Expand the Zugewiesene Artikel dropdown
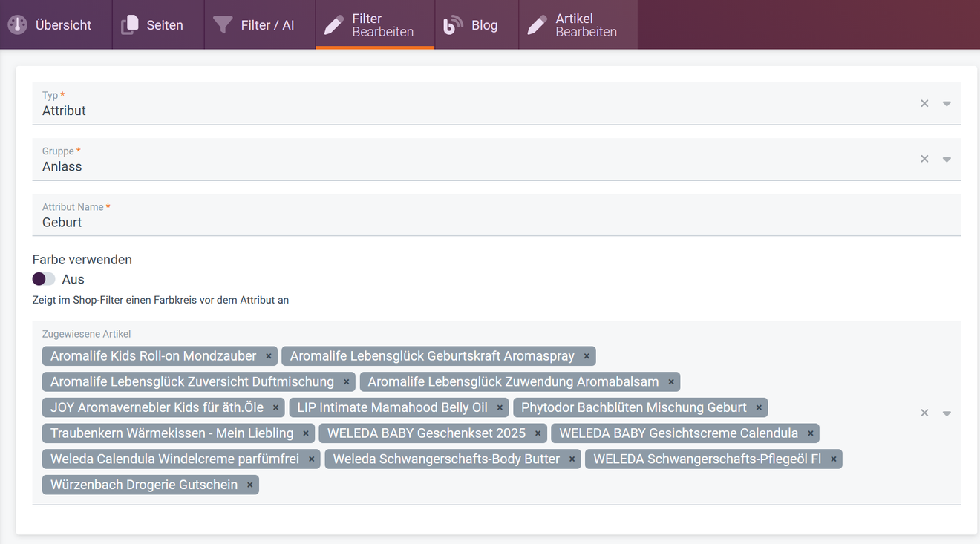The image size is (980, 544). 947,413
